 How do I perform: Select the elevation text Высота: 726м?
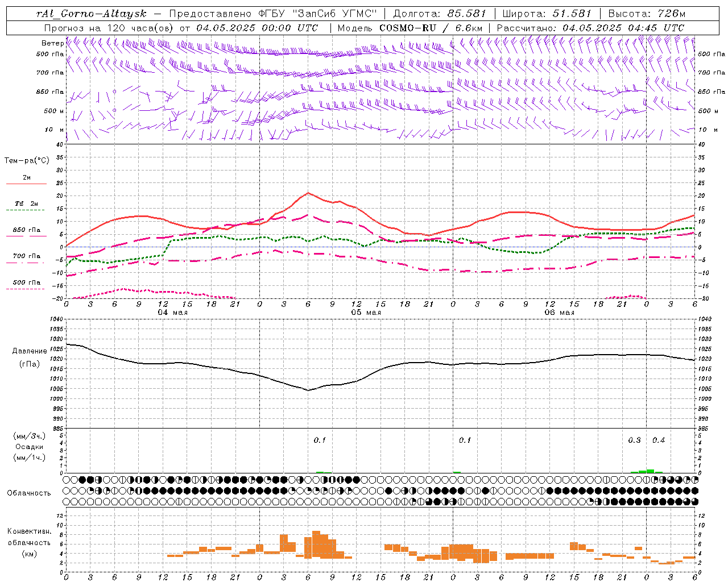point(647,14)
